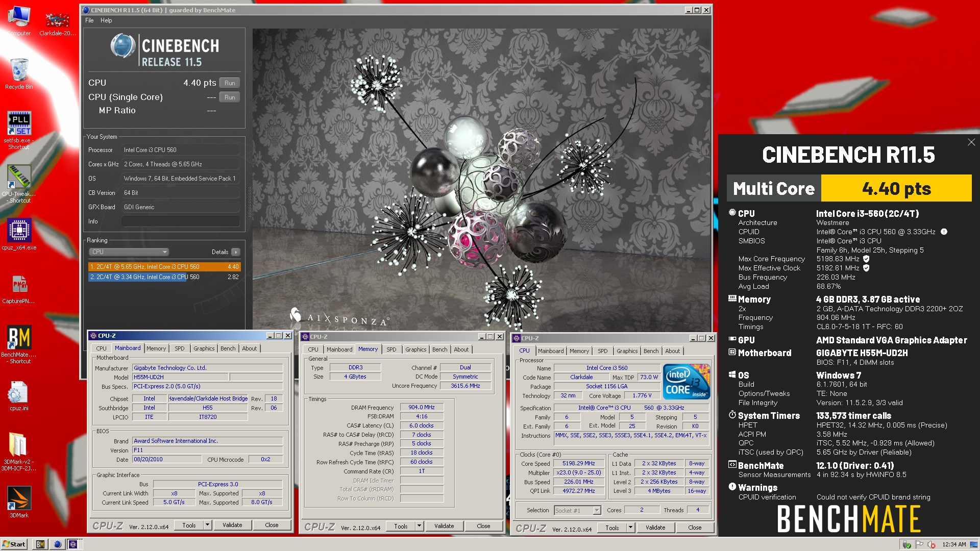
Task: Open Tools dropdown arrow in CPU tab CPU-Z
Action: [630, 528]
